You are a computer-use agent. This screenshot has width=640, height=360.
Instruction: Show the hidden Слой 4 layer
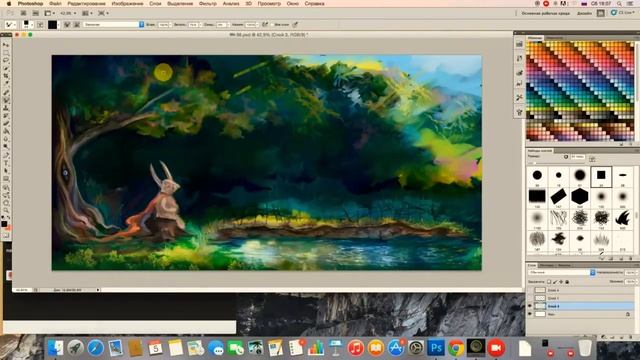[x=530, y=290]
